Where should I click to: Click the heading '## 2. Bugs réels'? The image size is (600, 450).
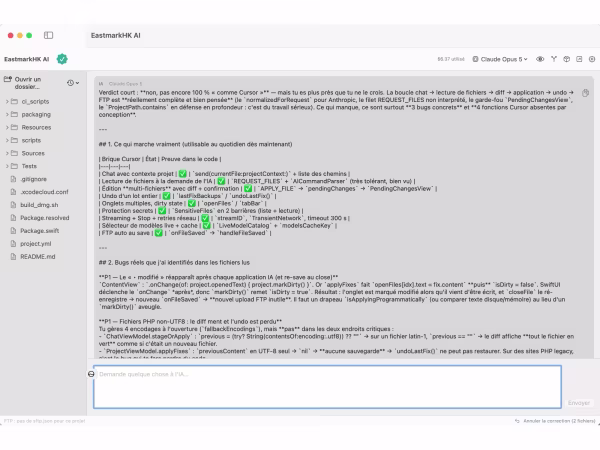tap(174, 262)
